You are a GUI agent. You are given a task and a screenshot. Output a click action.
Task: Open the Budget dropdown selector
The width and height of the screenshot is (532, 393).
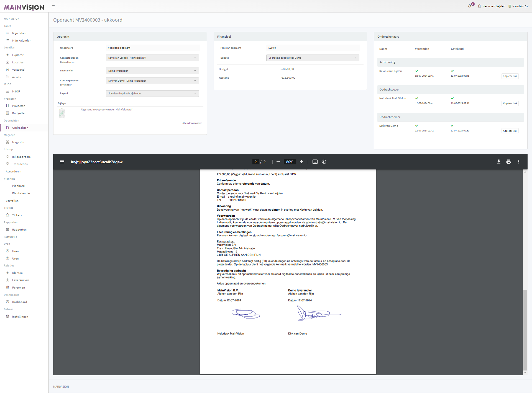[x=312, y=58]
